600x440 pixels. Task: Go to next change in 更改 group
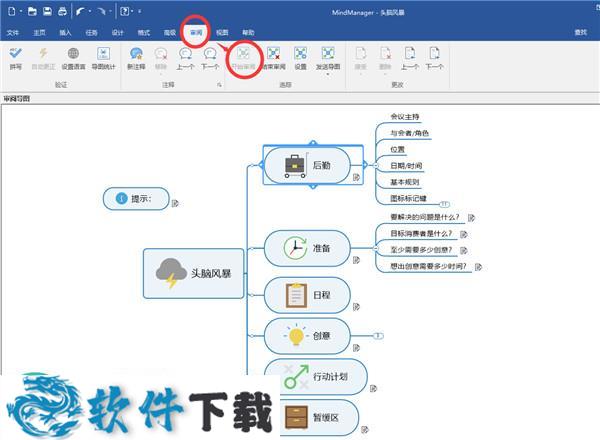(434, 58)
